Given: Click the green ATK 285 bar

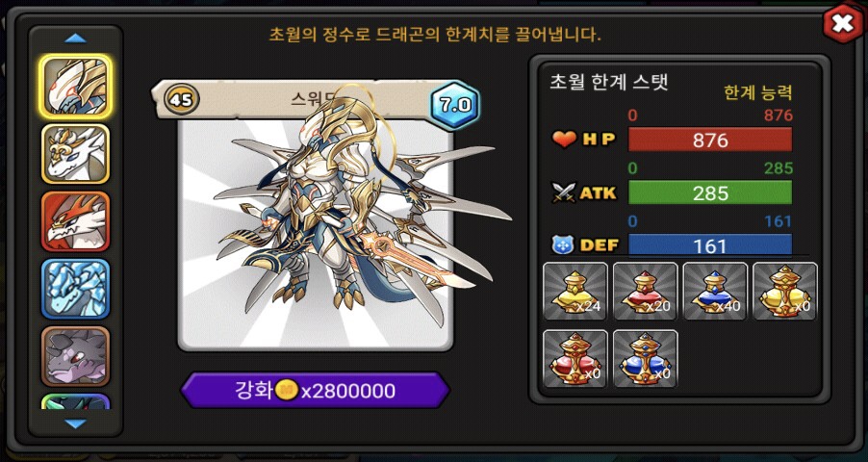Looking at the screenshot, I should point(709,192).
